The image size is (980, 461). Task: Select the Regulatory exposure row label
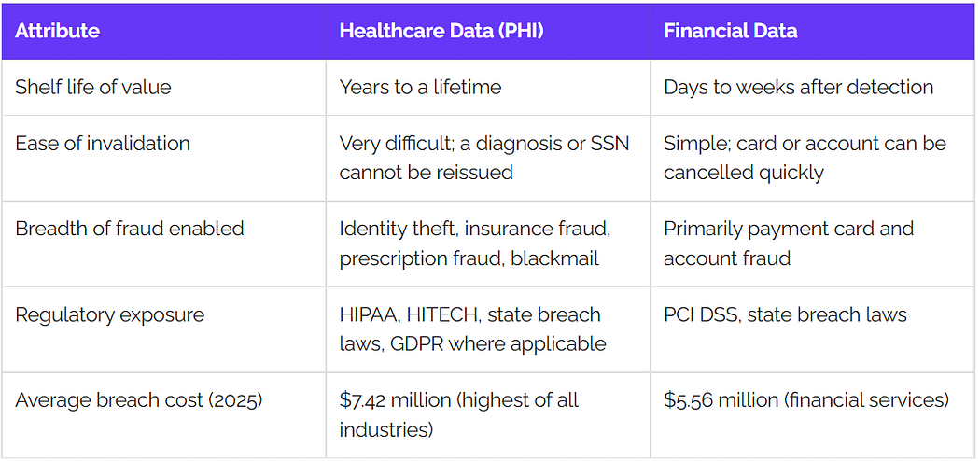pos(163,329)
